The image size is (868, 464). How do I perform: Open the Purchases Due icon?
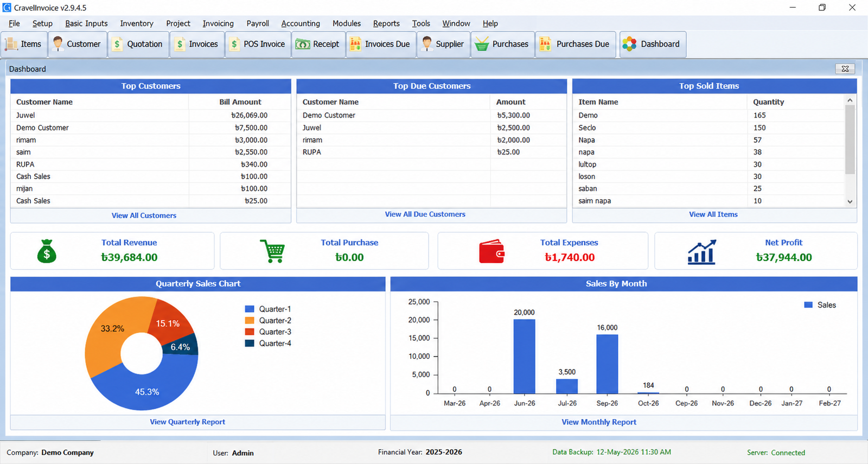(x=545, y=44)
